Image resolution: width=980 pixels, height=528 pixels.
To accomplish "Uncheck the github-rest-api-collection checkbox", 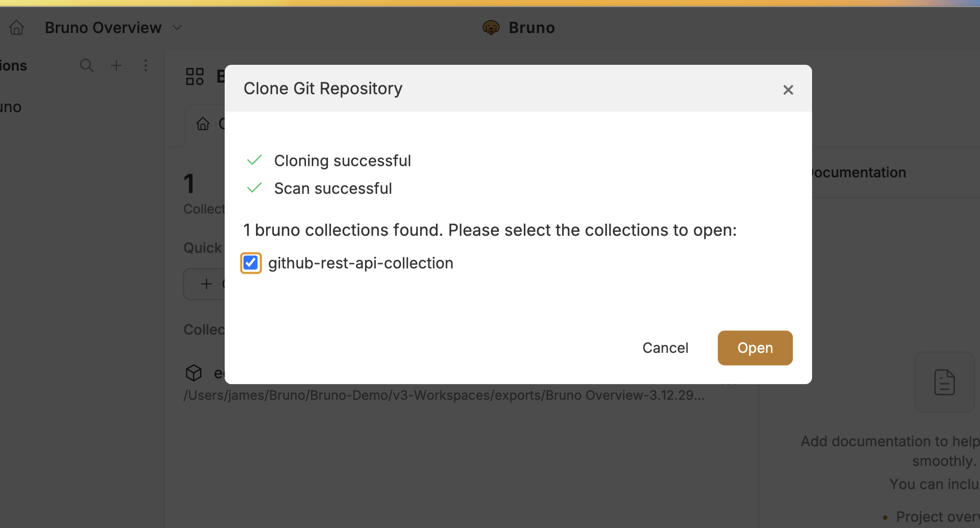I will click(x=251, y=263).
